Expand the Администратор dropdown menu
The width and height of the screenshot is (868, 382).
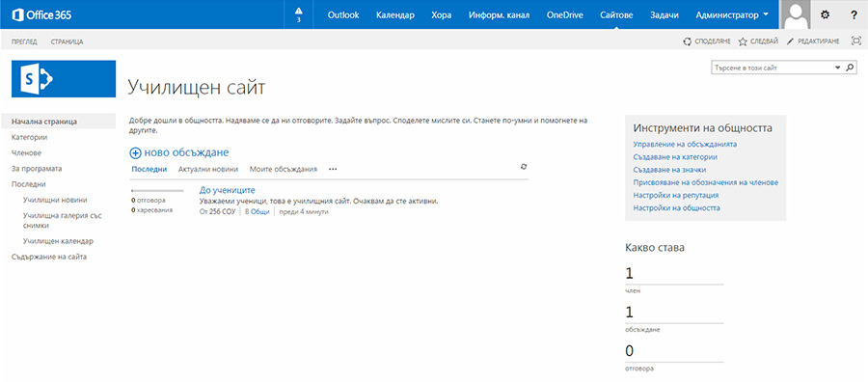click(732, 14)
